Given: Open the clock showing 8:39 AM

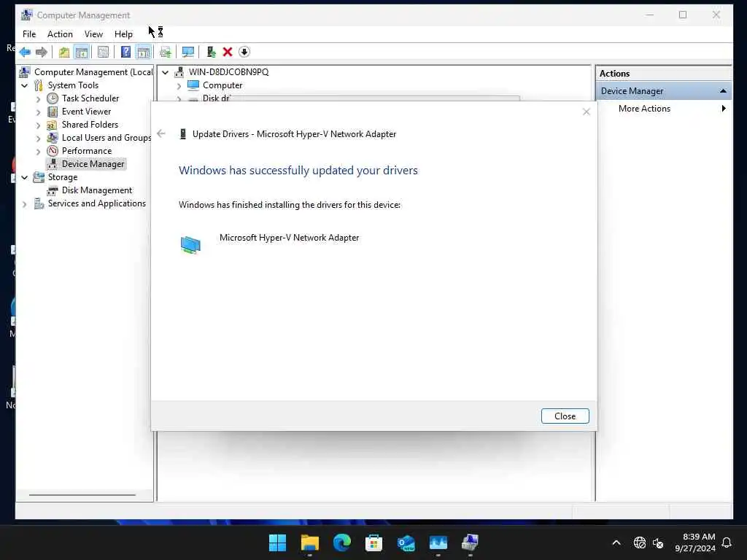Looking at the screenshot, I should click(695, 542).
